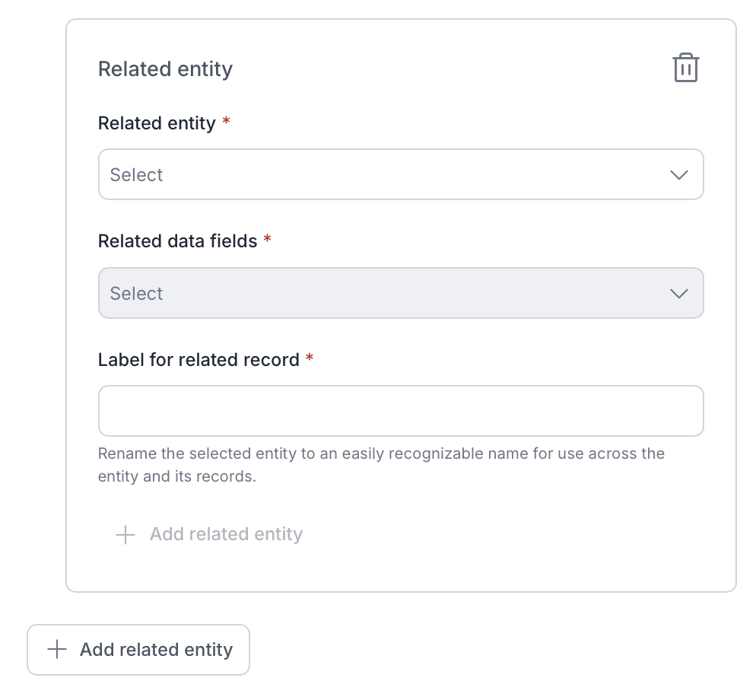The width and height of the screenshot is (756, 700).
Task: Click the Related entity field label
Action: click(157, 123)
